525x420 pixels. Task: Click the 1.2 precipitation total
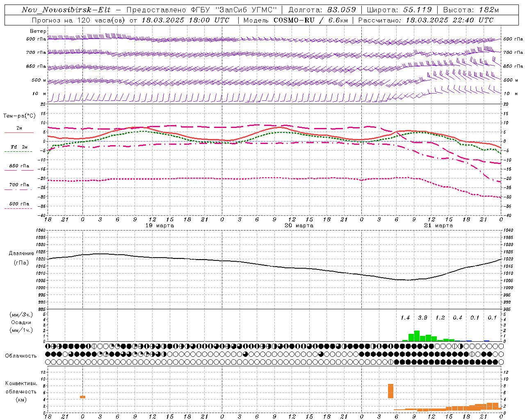(440, 318)
